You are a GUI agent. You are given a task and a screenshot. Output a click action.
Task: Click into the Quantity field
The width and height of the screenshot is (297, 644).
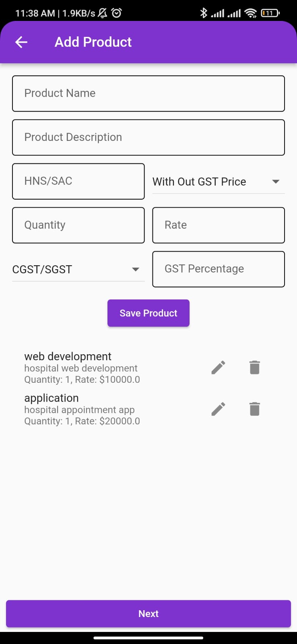tap(78, 225)
